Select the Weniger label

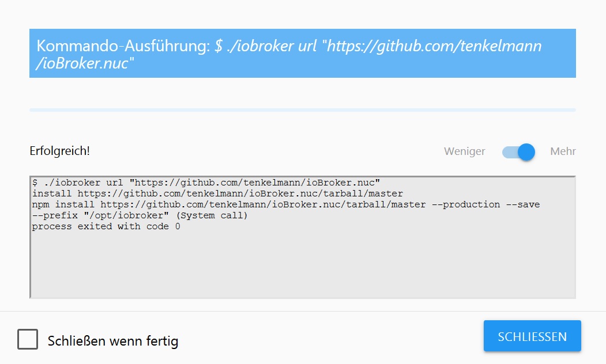click(464, 151)
